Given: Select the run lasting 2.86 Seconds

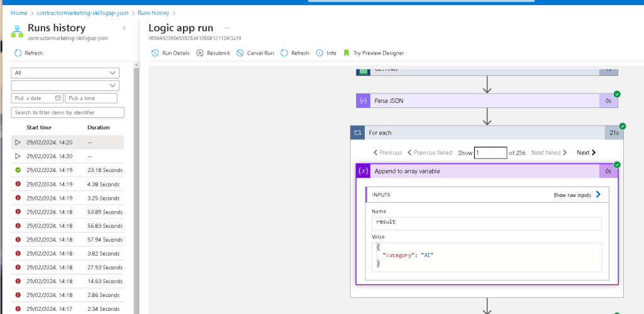Looking at the screenshot, I should coord(67,295).
